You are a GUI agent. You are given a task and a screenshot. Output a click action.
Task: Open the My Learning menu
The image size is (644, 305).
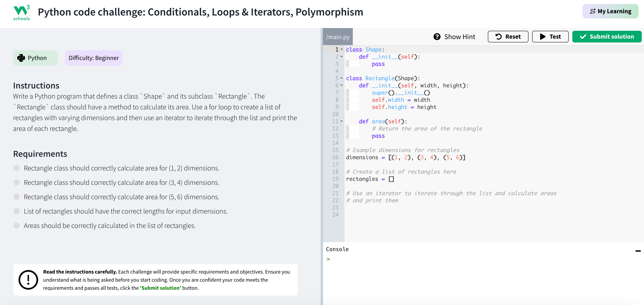coord(610,11)
